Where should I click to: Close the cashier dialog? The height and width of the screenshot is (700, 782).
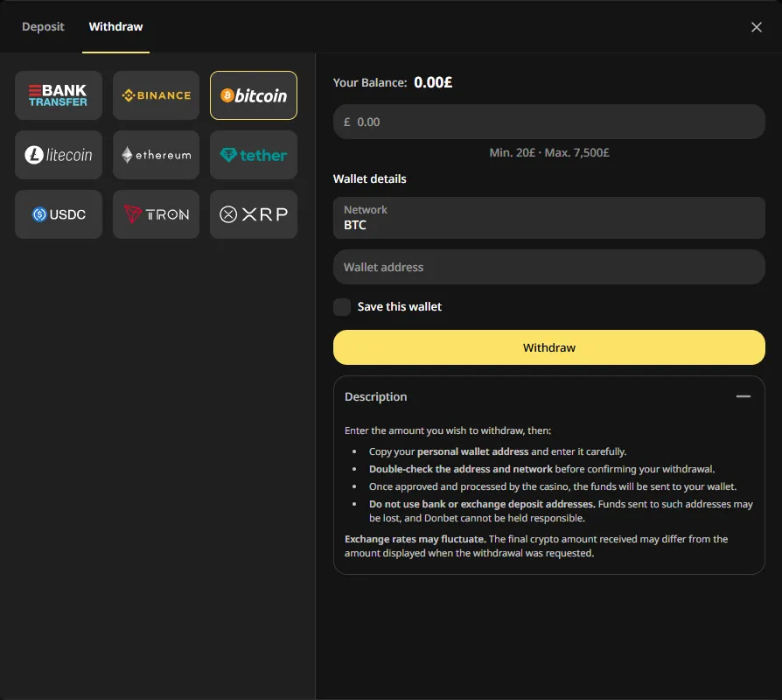756,27
